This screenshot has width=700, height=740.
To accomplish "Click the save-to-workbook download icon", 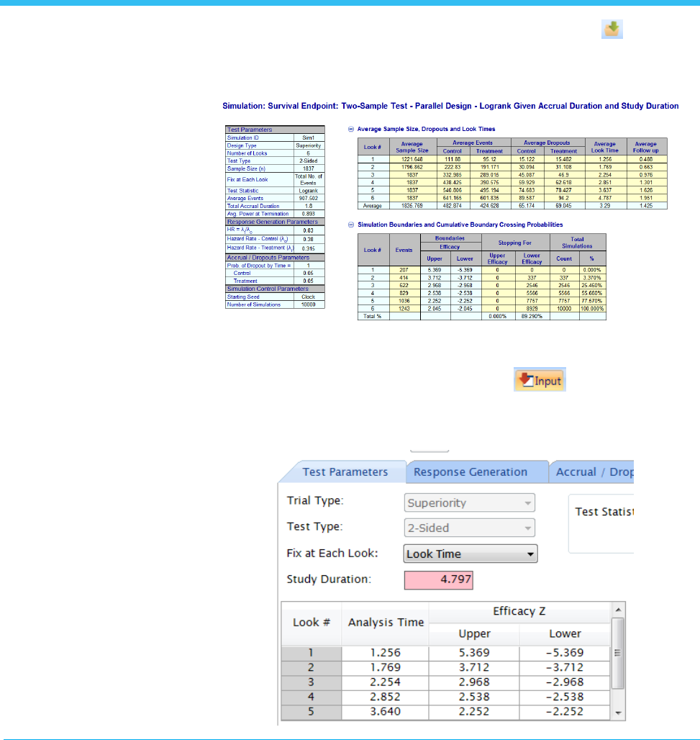I will click(x=612, y=29).
